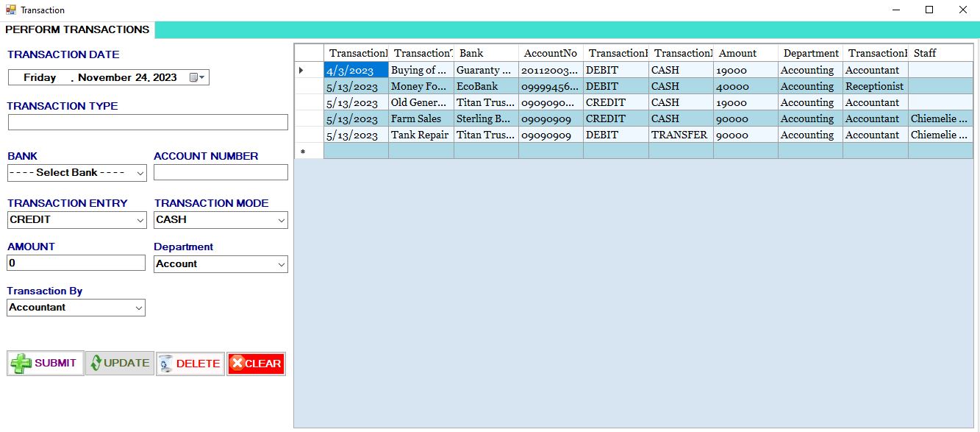
Task: Click SUBMIT button label
Action: tap(55, 364)
